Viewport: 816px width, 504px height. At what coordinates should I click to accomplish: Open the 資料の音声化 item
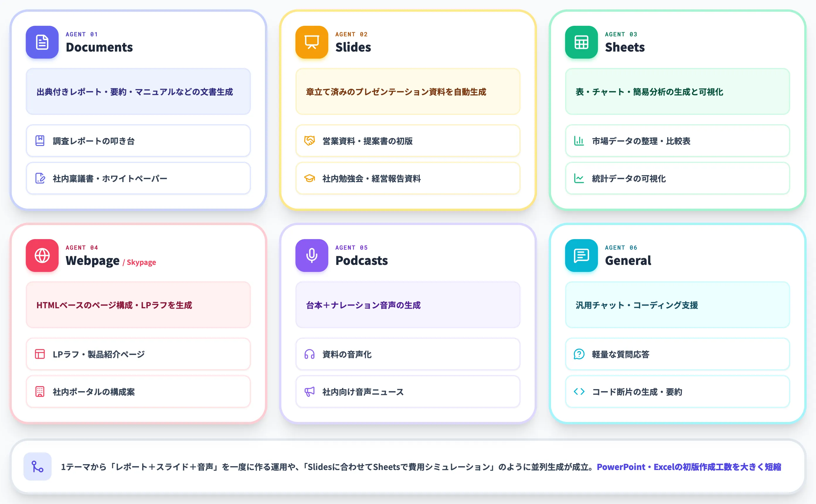(x=408, y=354)
